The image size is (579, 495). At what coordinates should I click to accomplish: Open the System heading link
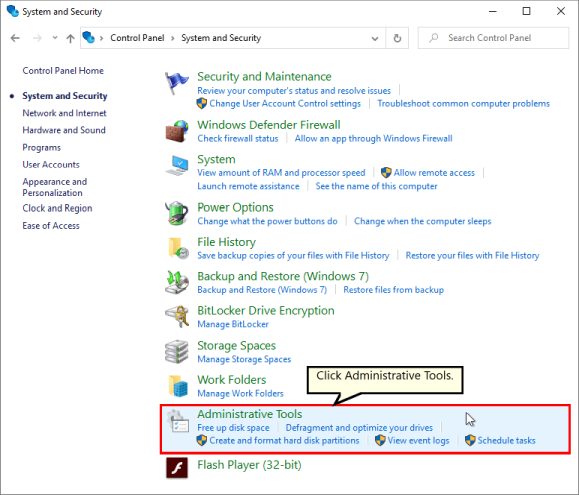[216, 159]
